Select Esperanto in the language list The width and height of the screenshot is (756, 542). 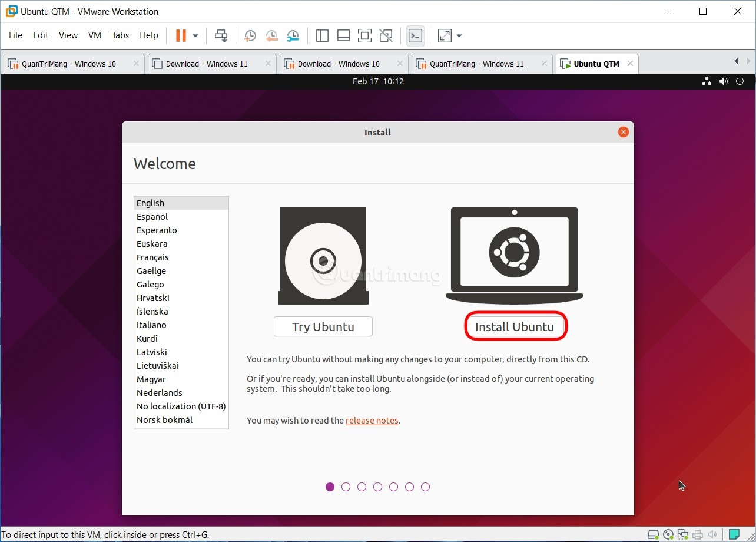pos(181,230)
